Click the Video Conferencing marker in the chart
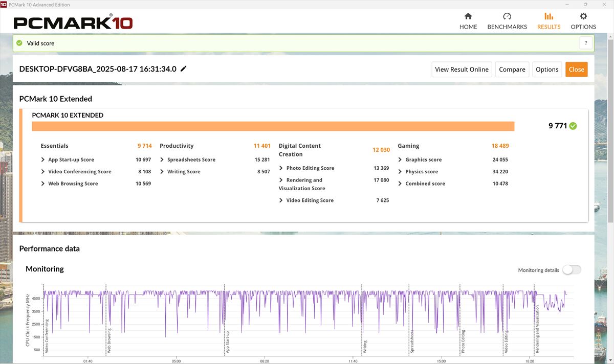Screen dimensions: 614x364 click(x=47, y=336)
